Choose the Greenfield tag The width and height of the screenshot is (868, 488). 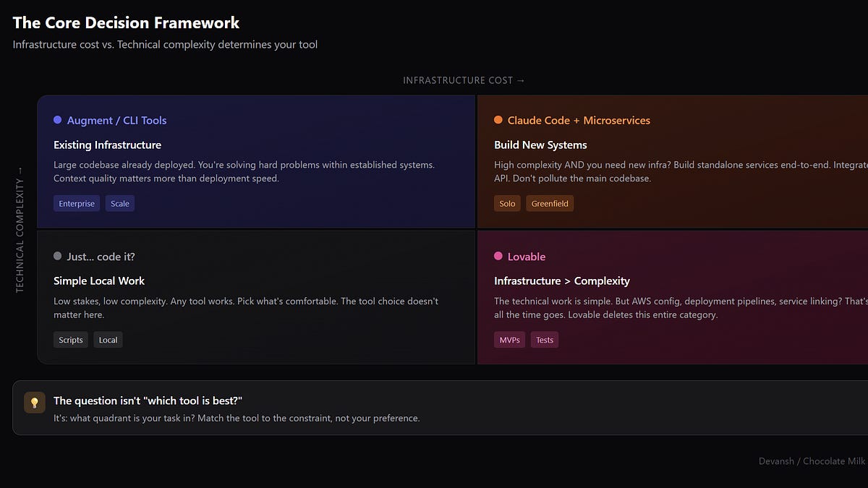coord(550,204)
